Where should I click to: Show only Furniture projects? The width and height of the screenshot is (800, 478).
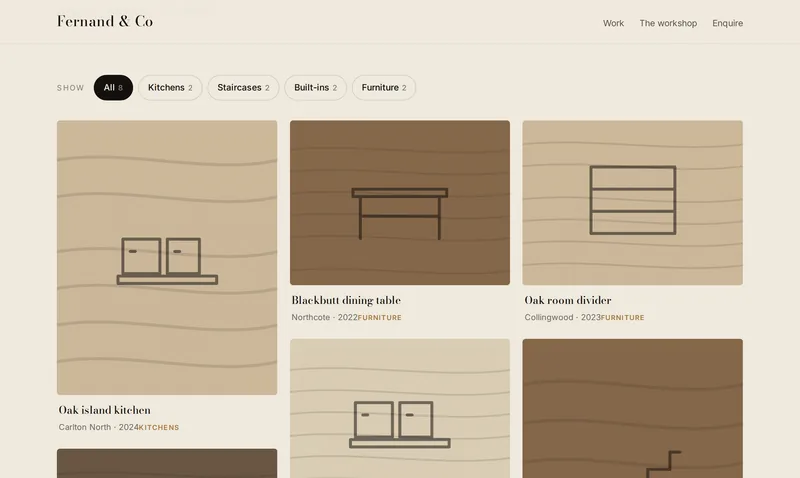click(x=384, y=88)
